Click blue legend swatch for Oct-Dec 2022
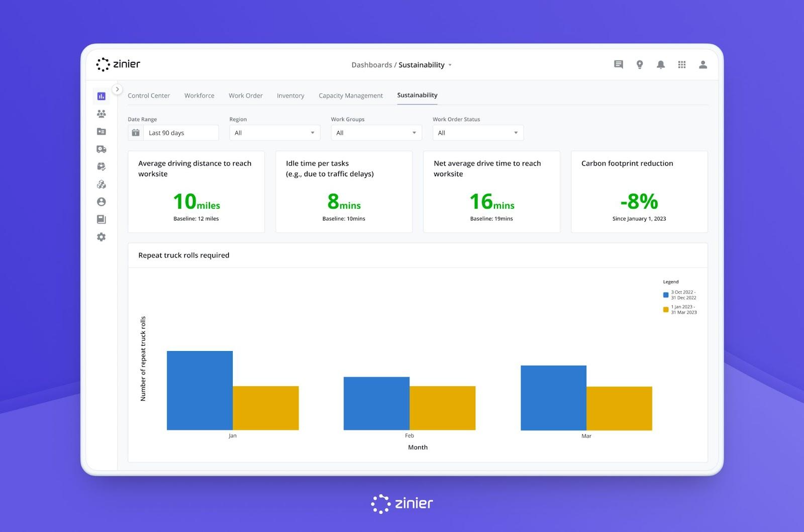The width and height of the screenshot is (804, 532). pos(666,295)
